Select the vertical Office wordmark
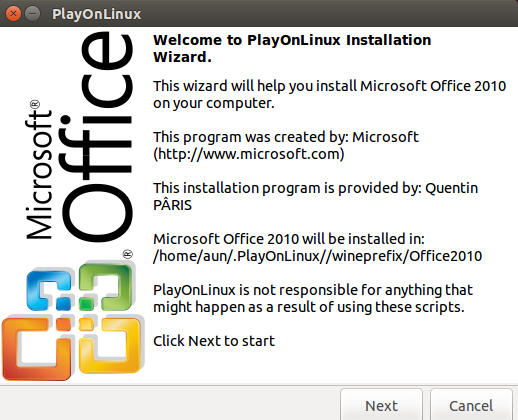518x420 pixels. point(98,137)
